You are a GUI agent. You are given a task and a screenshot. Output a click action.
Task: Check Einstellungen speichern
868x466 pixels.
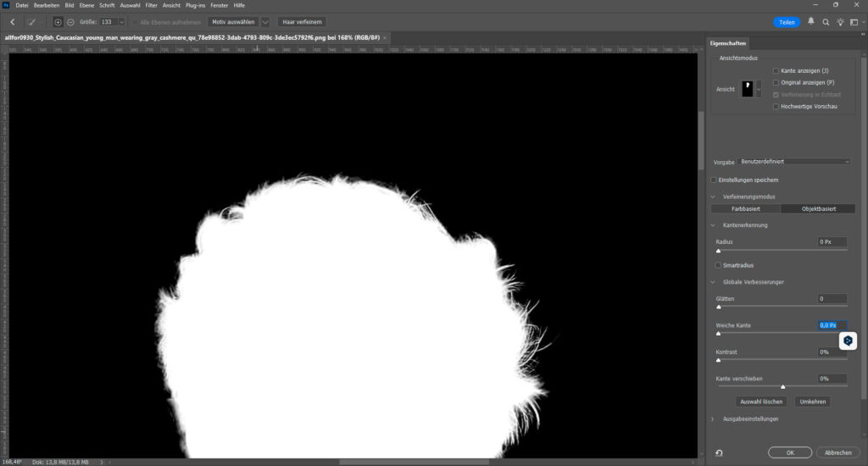[714, 180]
